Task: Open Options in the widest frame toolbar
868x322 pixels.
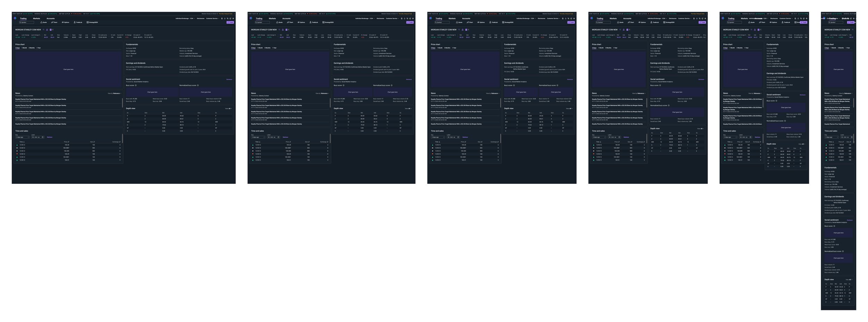Action: [66, 22]
